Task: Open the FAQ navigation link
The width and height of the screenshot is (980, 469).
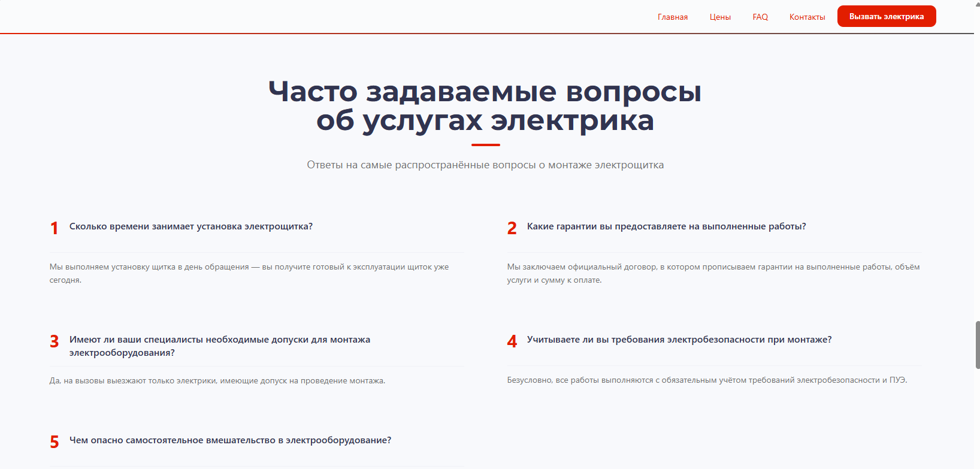Action: tap(760, 17)
